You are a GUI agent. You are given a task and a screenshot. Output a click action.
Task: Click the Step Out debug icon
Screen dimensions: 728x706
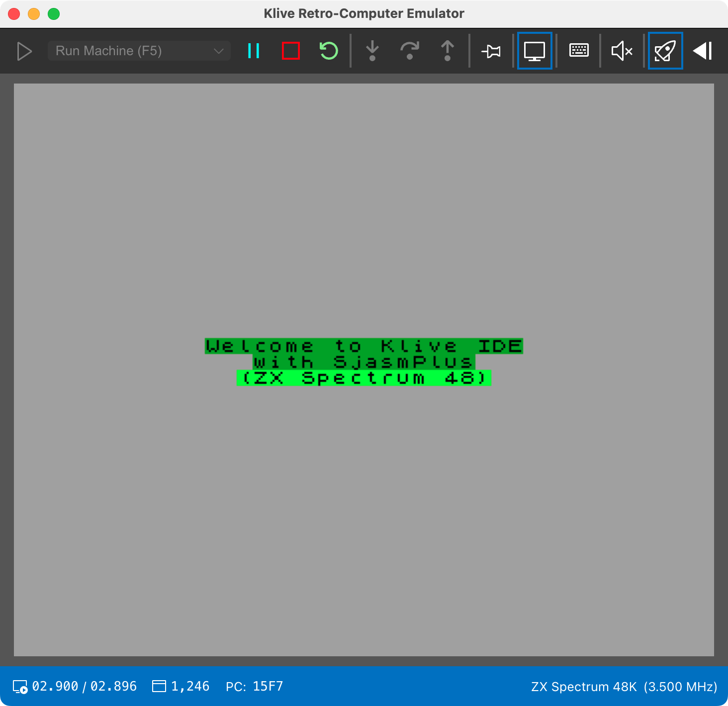click(448, 51)
